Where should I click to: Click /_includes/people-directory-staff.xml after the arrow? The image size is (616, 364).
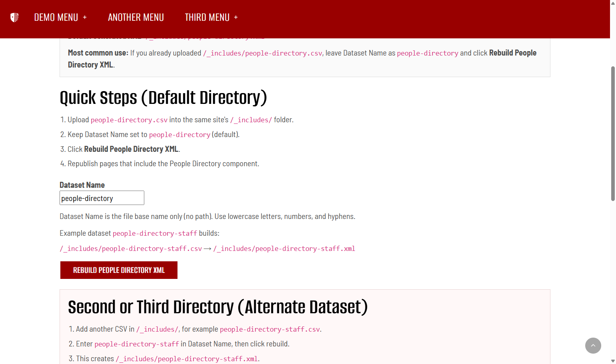coord(284,249)
